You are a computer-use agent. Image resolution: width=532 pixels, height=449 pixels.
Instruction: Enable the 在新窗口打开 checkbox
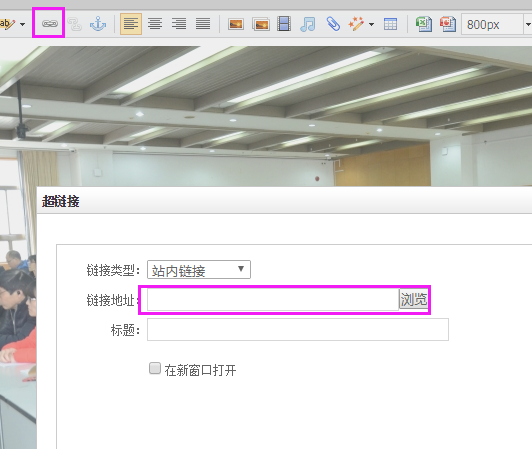(155, 368)
